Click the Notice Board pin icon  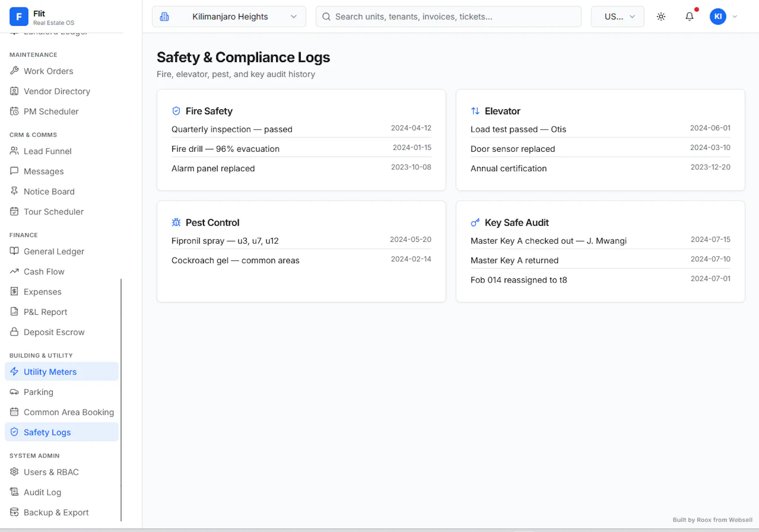pyautogui.click(x=14, y=191)
